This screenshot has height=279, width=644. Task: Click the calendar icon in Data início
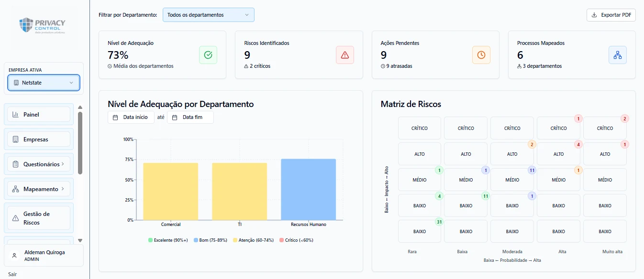click(115, 118)
